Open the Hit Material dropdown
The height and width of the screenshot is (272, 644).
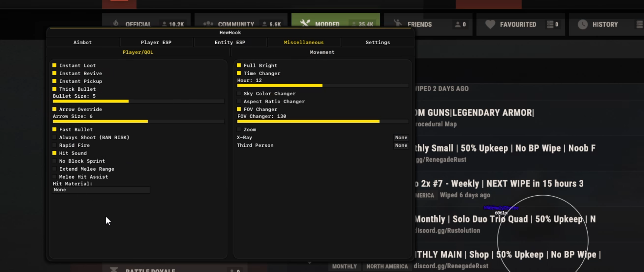[x=101, y=190]
